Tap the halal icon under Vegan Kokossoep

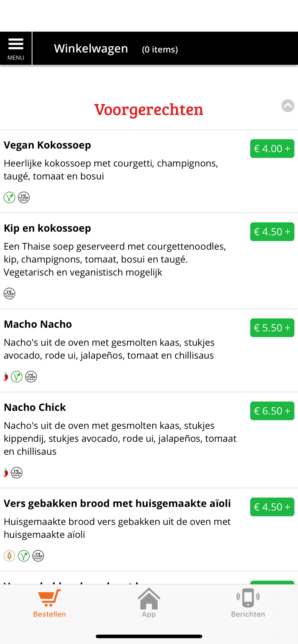pos(24,197)
